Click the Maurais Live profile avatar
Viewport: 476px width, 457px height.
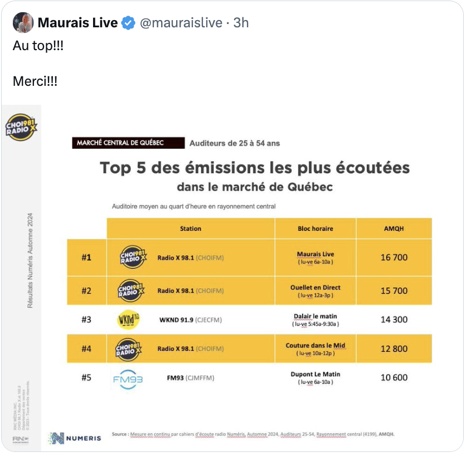click(x=23, y=22)
